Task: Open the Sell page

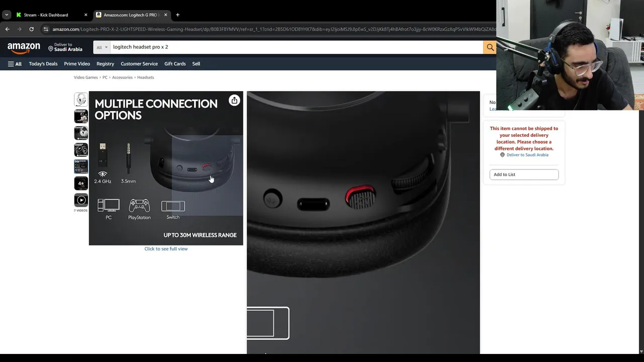Action: click(196, 64)
